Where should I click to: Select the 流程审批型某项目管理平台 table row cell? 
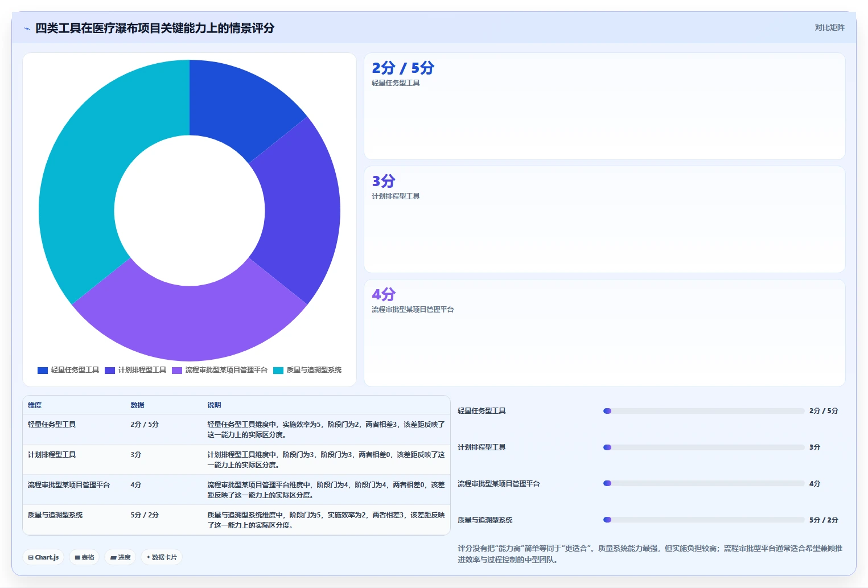(69, 485)
